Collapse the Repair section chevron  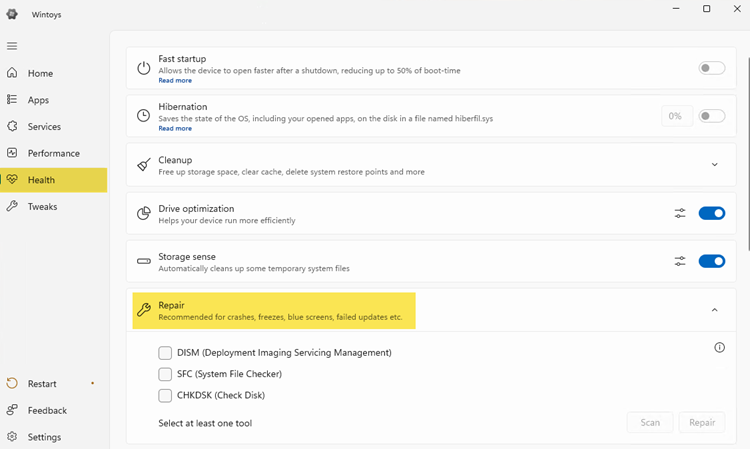tap(714, 310)
